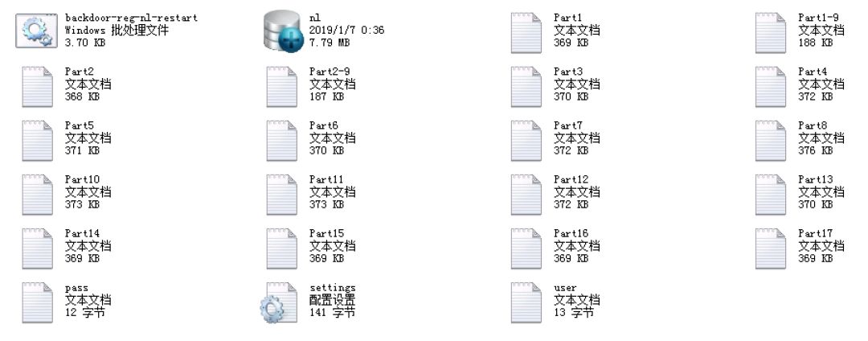Viewport: 868px width, 341px height.
Task: Click the Part6 file name label
Action: (324, 125)
